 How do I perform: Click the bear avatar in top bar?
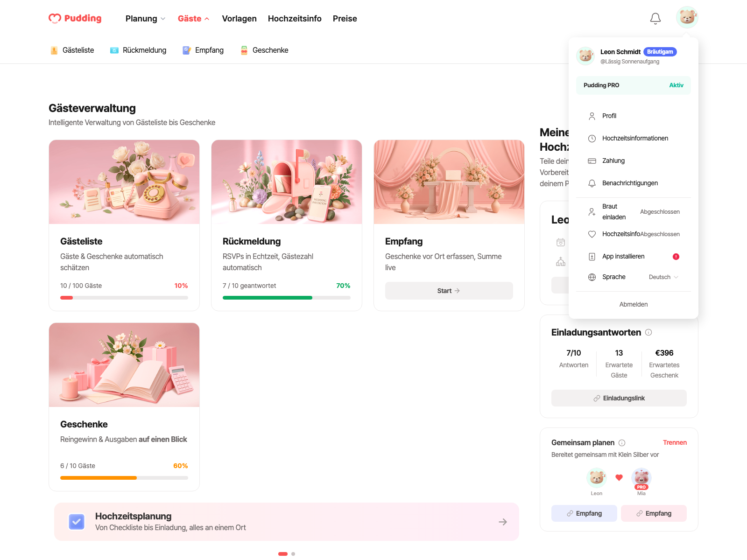tap(687, 17)
